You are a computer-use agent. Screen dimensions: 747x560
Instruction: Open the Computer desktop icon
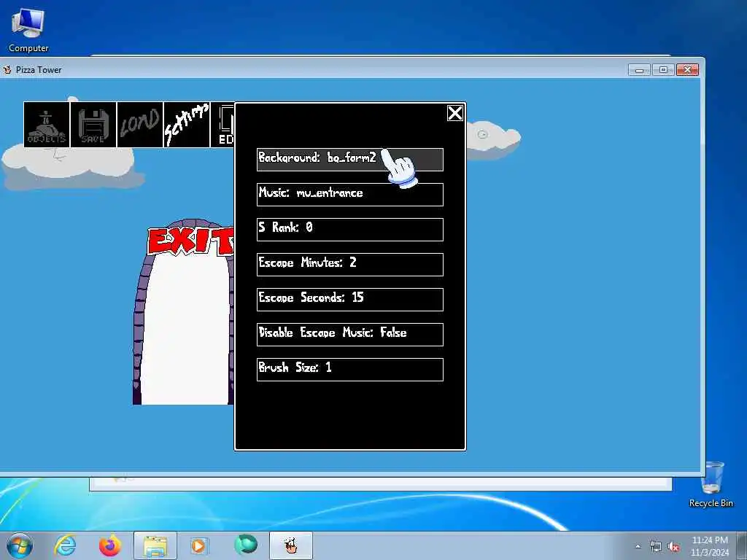(x=28, y=29)
